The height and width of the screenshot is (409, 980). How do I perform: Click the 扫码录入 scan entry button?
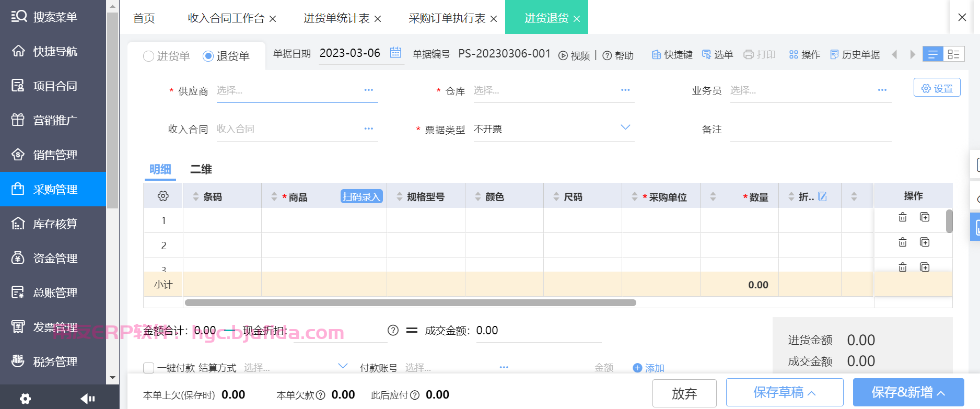click(361, 196)
